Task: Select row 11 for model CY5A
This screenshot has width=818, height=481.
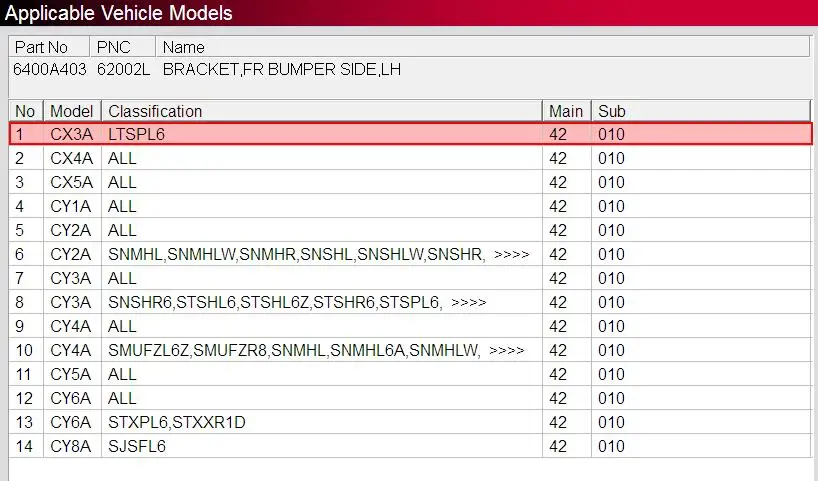Action: (411, 374)
